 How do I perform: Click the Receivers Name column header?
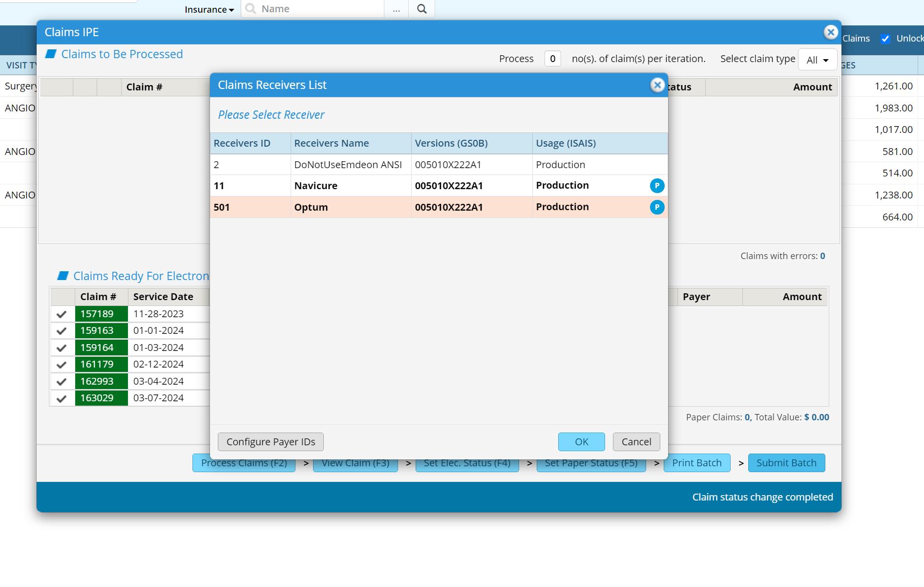[x=351, y=143]
